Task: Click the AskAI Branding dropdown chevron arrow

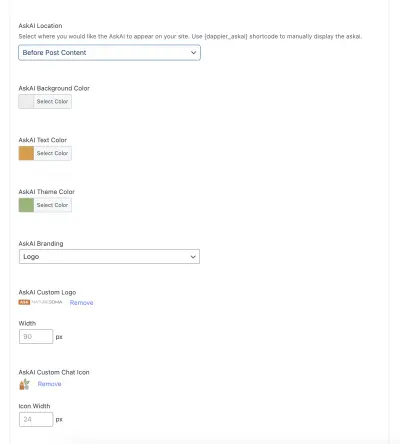Action: pos(193,257)
